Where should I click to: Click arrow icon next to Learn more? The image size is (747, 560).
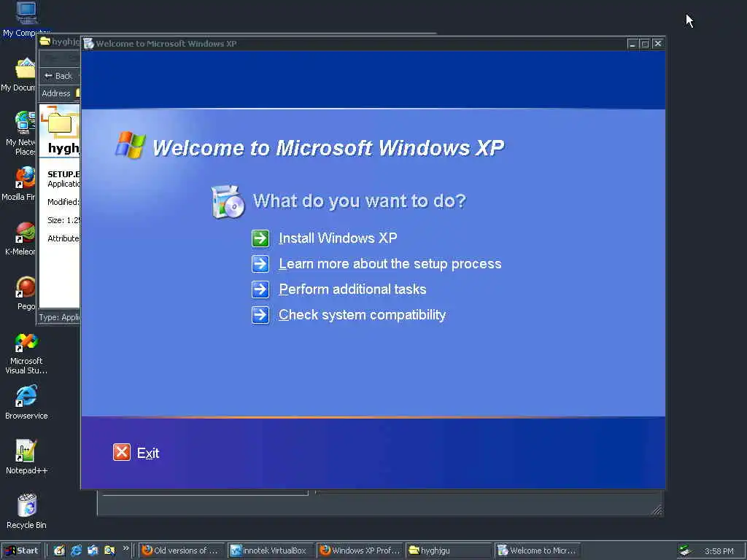[x=260, y=264]
